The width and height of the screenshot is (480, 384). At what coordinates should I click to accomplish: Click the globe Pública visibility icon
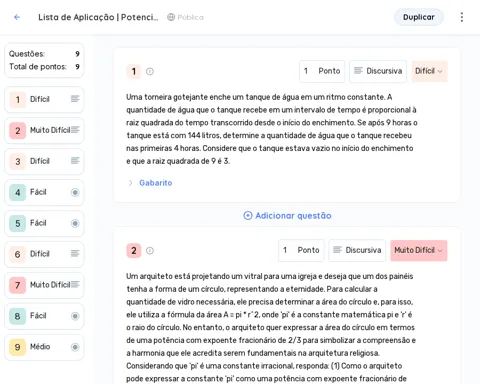[x=171, y=17]
